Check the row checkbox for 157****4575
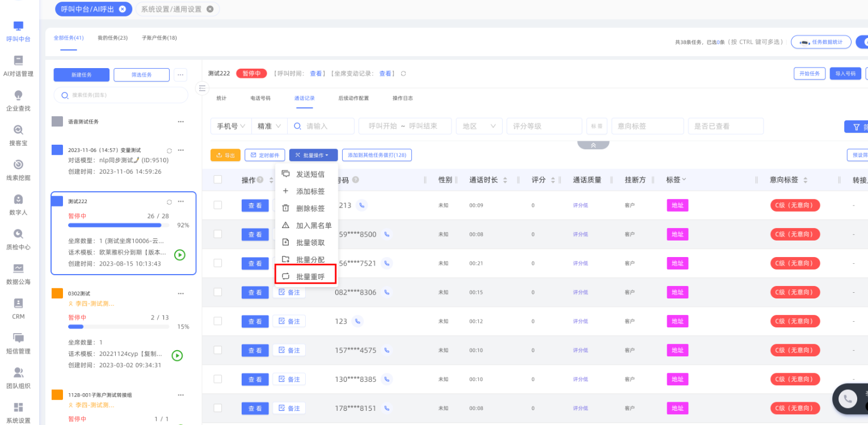Image resolution: width=868 pixels, height=425 pixels. pyautogui.click(x=218, y=350)
